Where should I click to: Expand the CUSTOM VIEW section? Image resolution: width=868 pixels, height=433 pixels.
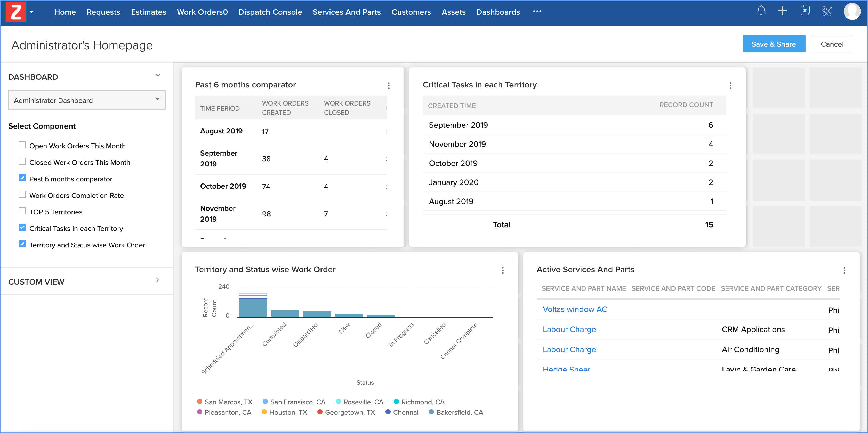tap(157, 280)
